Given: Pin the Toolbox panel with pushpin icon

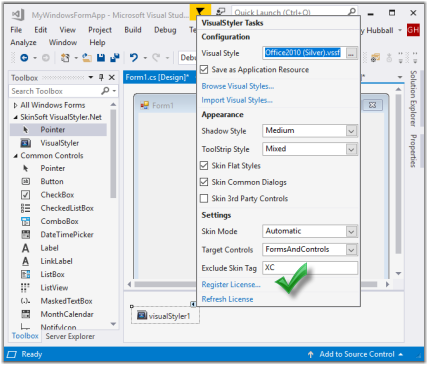Looking at the screenshot, I should point(101,78).
